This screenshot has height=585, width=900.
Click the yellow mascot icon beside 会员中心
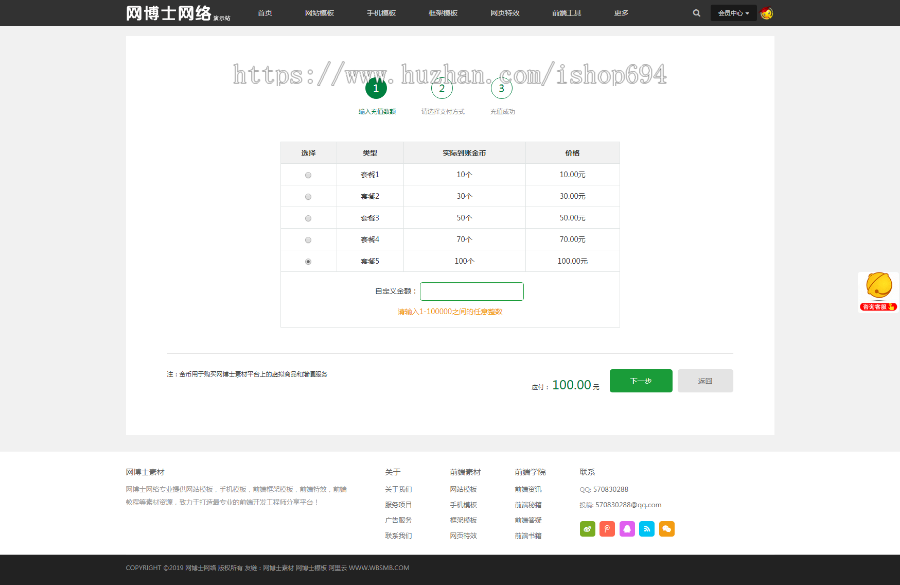768,13
